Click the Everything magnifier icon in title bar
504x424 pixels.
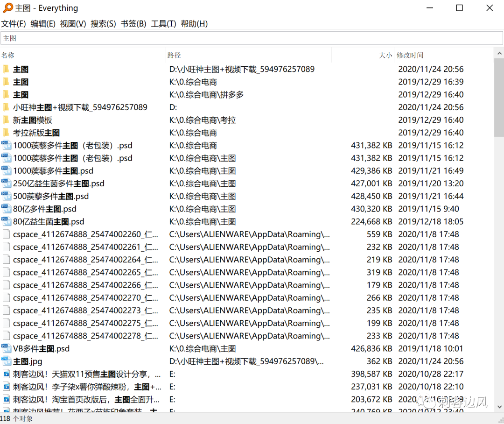pyautogui.click(x=8, y=8)
